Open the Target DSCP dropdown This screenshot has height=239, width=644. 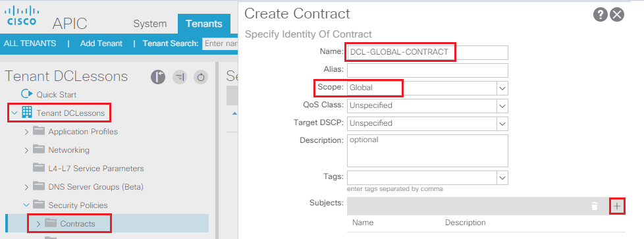[427, 123]
